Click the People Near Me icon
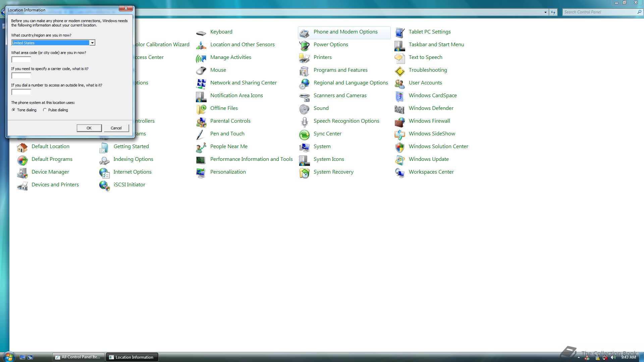Screen dimensions: 644x362 click(201, 147)
